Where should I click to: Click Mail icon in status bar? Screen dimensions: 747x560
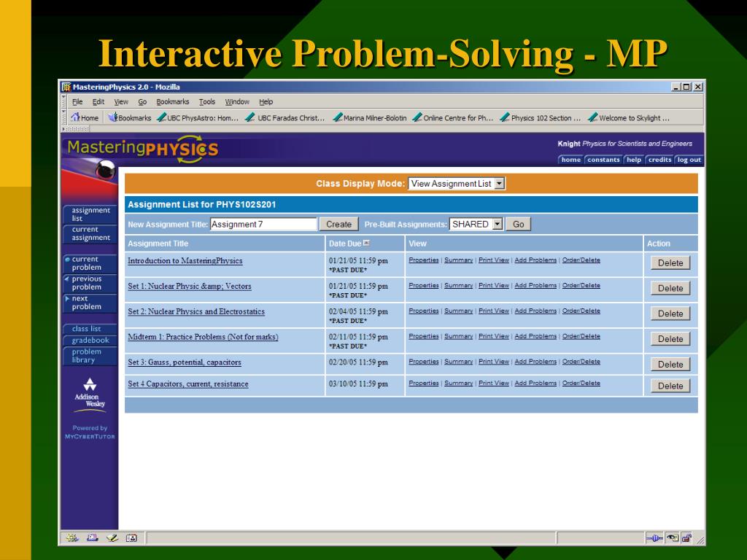[92, 538]
